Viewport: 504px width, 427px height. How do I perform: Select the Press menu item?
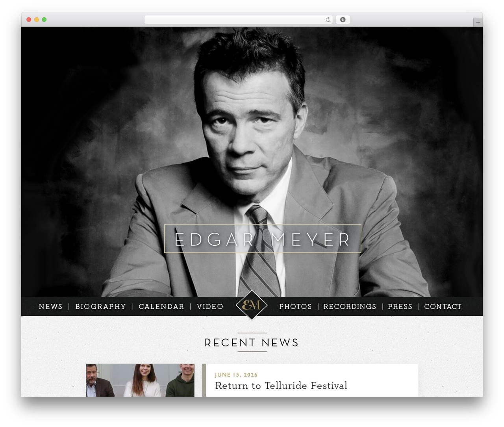tap(400, 306)
